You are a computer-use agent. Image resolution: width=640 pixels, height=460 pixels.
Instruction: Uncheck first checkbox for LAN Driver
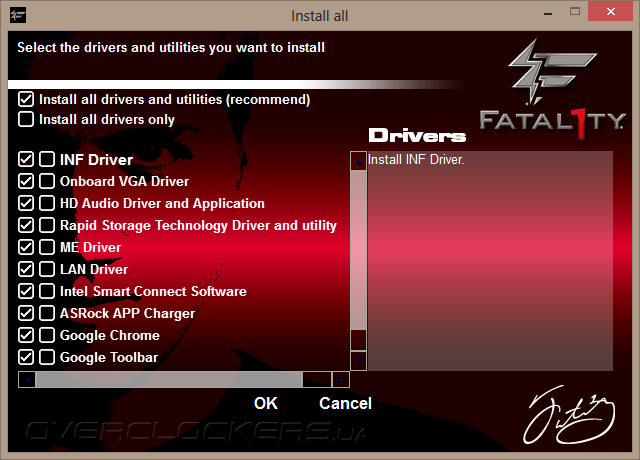pos(26,269)
